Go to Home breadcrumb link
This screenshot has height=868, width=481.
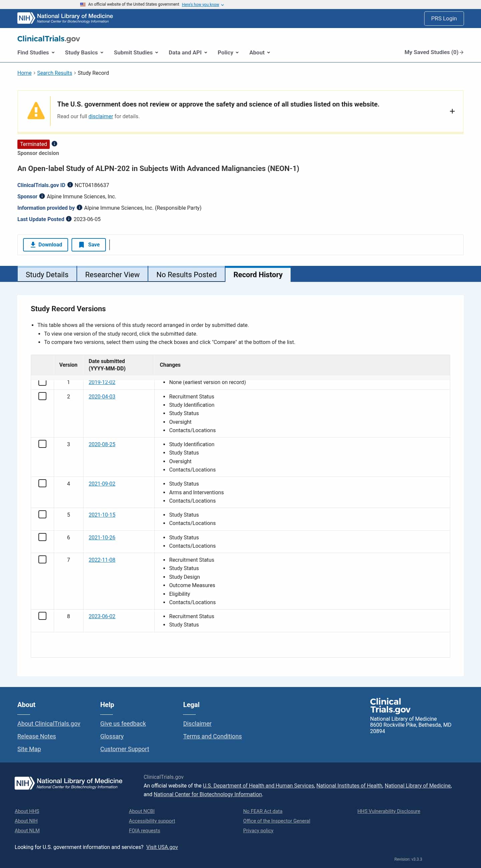pyautogui.click(x=24, y=73)
